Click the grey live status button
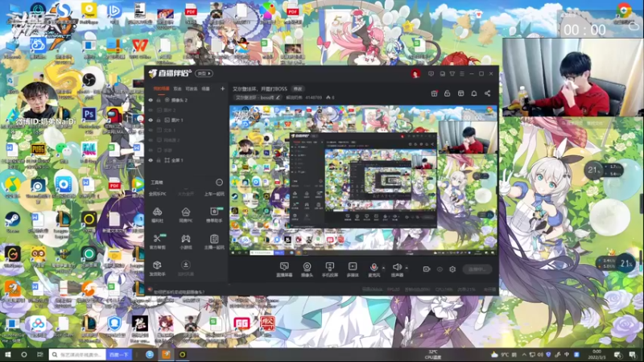The width and height of the screenshot is (644, 362). 477,269
